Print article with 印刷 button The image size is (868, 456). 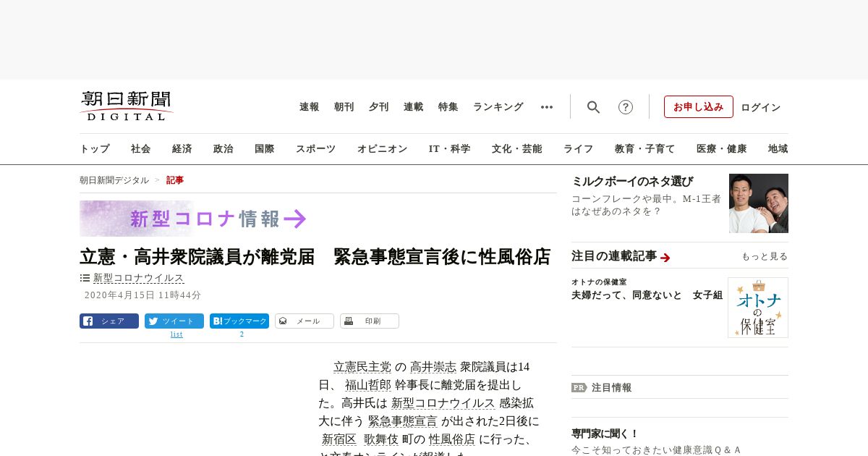(370, 321)
